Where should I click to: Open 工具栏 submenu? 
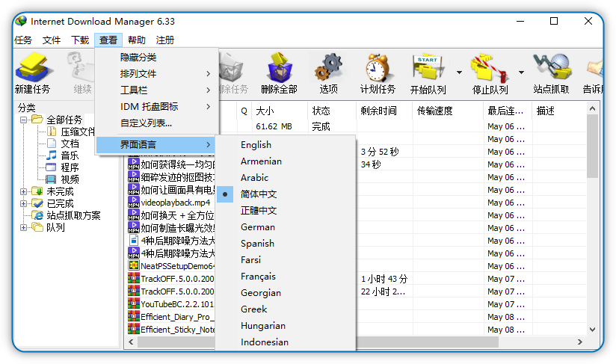coord(157,90)
